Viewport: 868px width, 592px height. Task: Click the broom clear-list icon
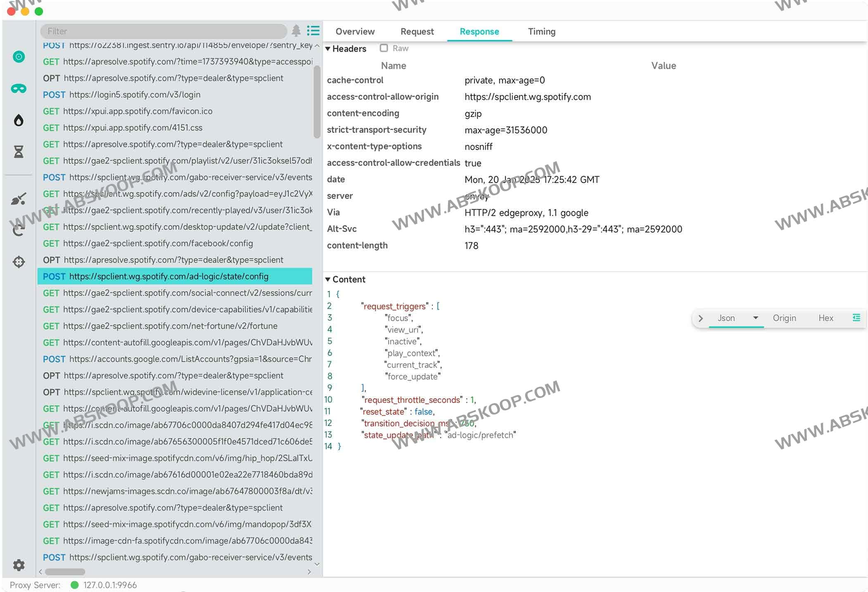tap(19, 199)
